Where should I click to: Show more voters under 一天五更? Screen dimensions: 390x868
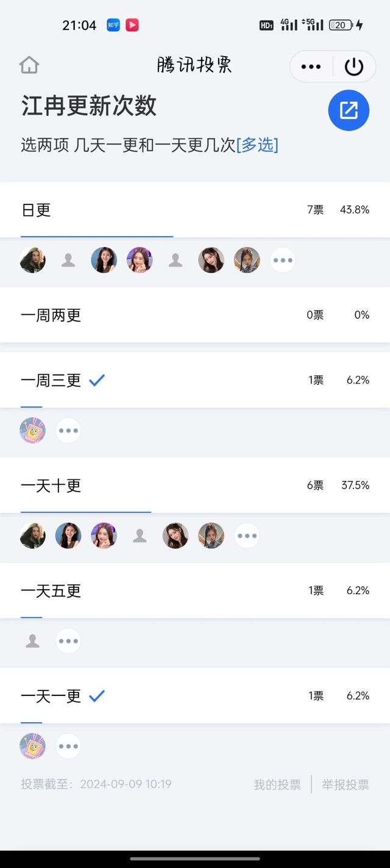(x=68, y=641)
